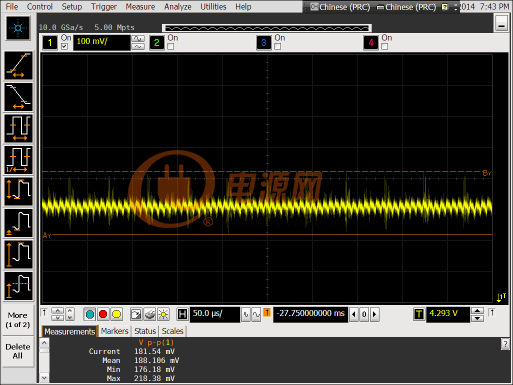Enable the channel 2 On checkbox
The height and width of the screenshot is (385, 513).
[x=171, y=47]
